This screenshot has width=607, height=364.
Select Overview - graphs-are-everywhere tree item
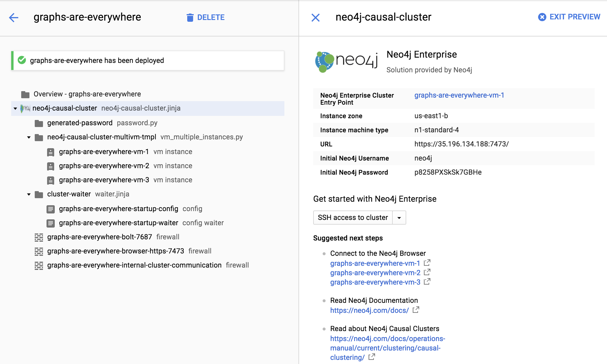[x=87, y=94]
